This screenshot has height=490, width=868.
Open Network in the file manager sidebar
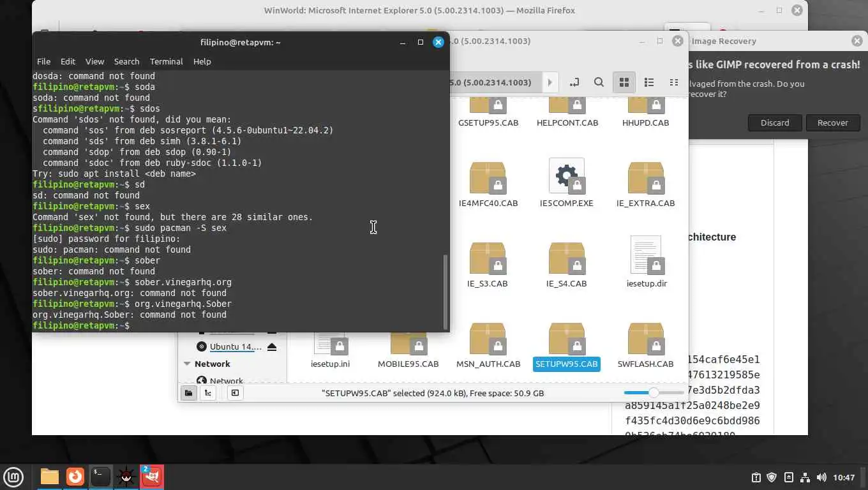click(x=227, y=380)
